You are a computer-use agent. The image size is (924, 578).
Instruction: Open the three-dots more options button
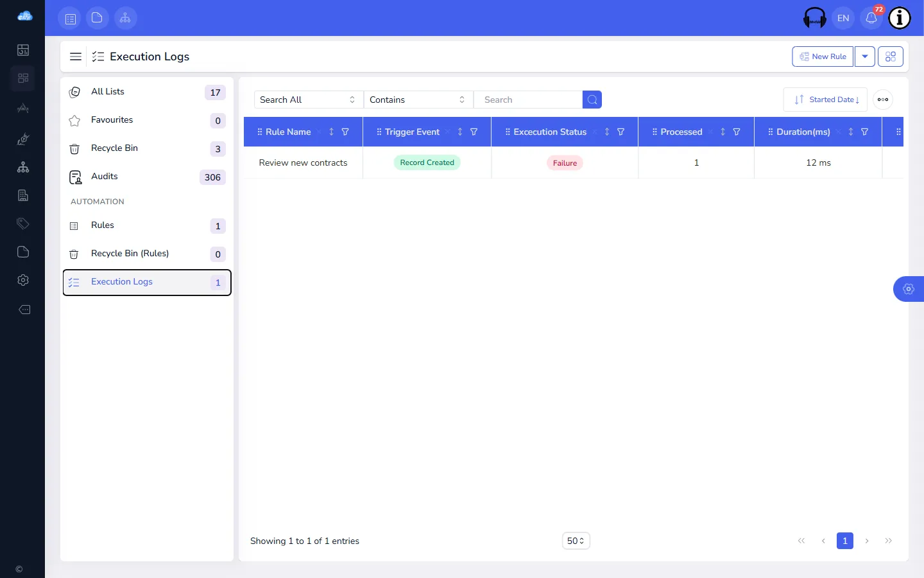pyautogui.click(x=883, y=100)
